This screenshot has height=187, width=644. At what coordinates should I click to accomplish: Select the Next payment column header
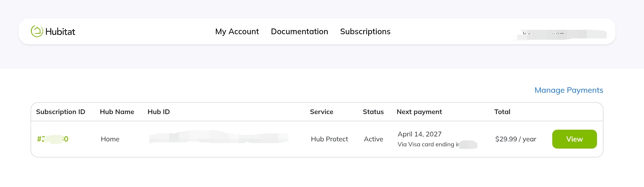tap(419, 112)
